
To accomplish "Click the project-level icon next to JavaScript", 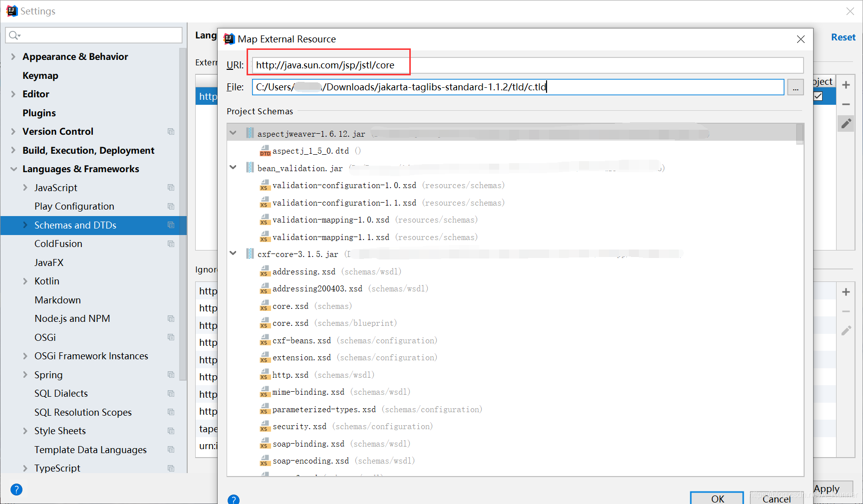I will (171, 188).
